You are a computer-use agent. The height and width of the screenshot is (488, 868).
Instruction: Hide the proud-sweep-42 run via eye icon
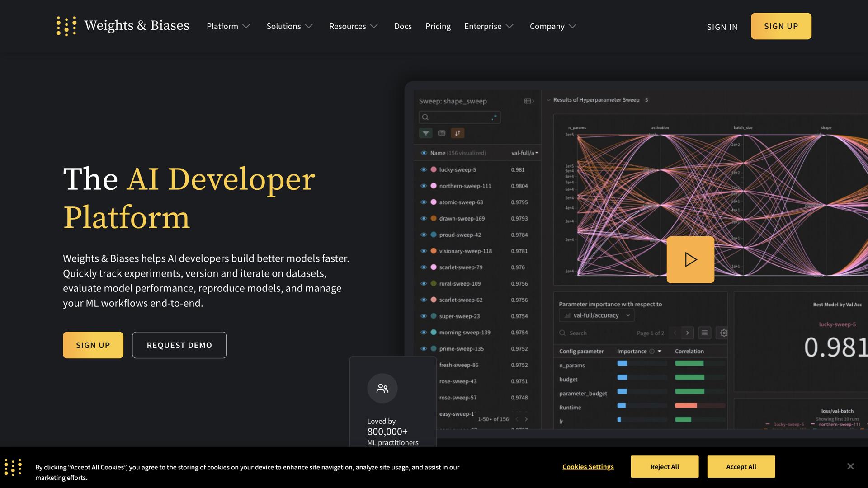pos(424,235)
